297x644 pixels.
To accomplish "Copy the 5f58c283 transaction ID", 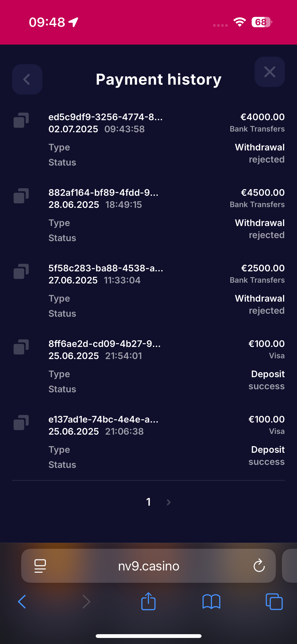I will coord(21,271).
